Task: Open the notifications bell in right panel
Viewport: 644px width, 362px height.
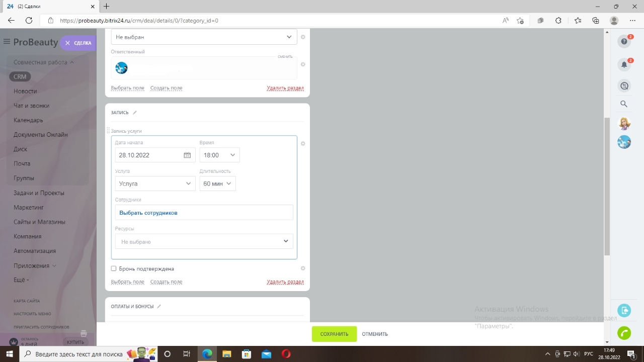Action: tap(624, 64)
